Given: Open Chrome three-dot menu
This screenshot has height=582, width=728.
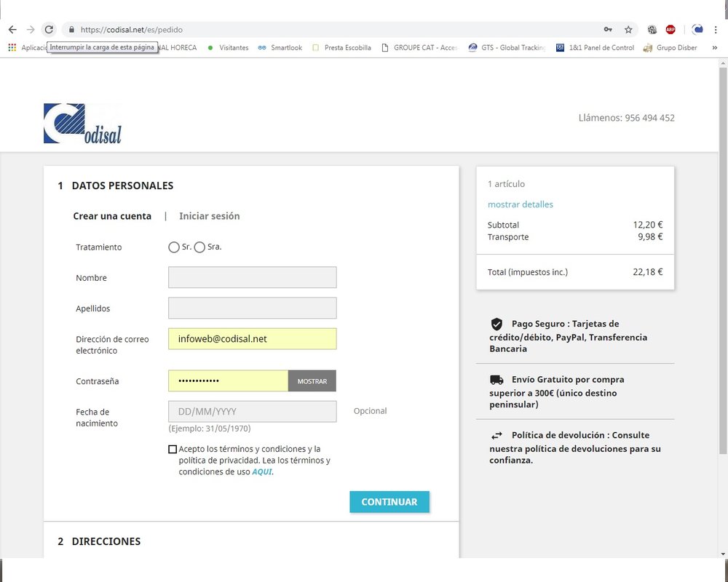Looking at the screenshot, I should (716, 30).
